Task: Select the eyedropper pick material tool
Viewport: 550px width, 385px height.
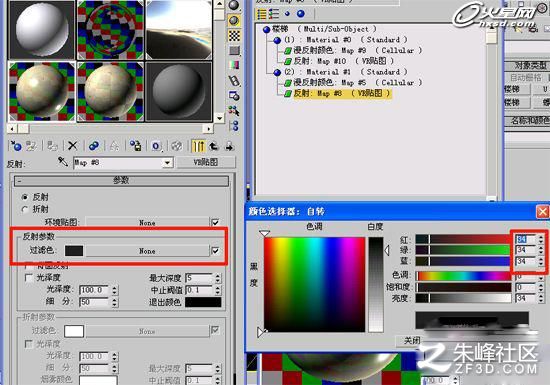Action: click(63, 162)
